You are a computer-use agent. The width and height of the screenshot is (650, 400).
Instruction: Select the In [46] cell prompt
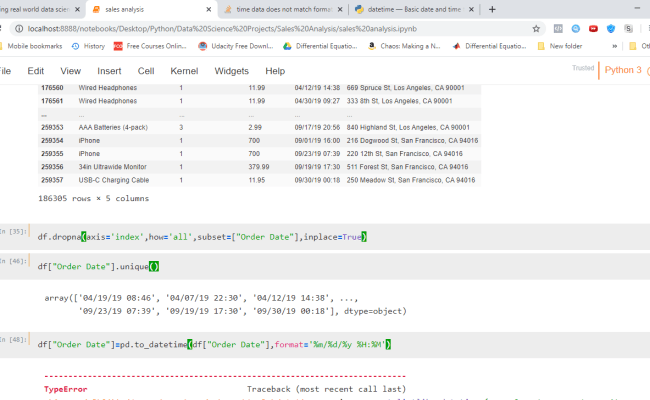(13, 261)
